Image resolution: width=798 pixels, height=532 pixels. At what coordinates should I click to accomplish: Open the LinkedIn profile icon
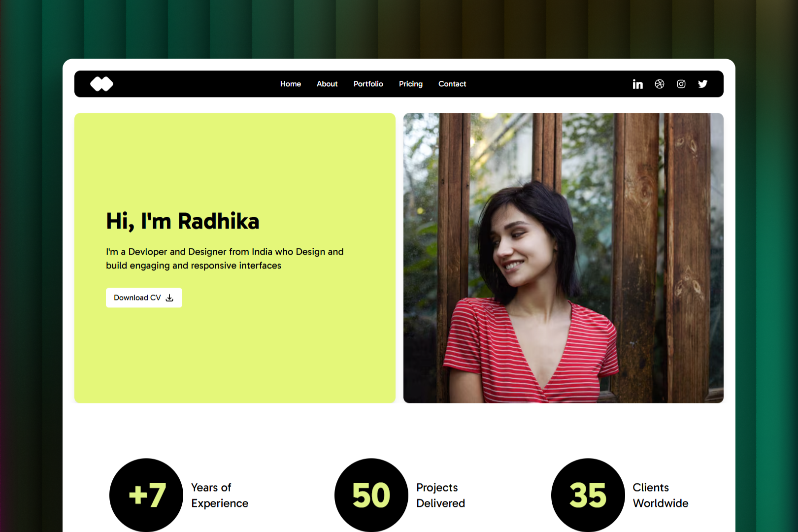(x=638, y=84)
